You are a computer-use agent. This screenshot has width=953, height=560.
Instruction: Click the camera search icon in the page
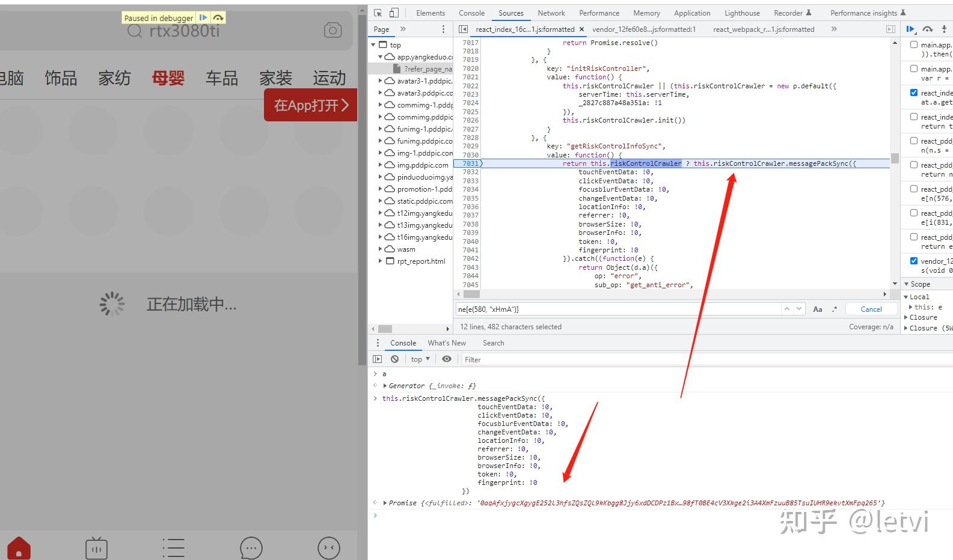(332, 30)
